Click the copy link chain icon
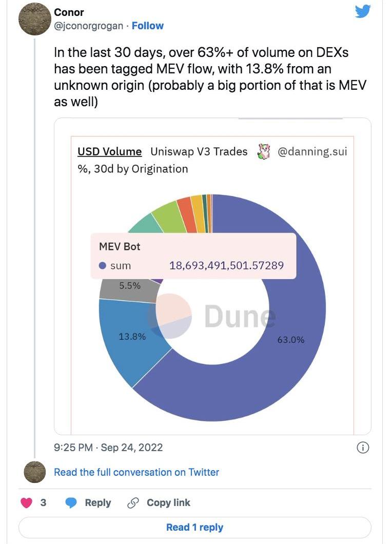 point(133,503)
